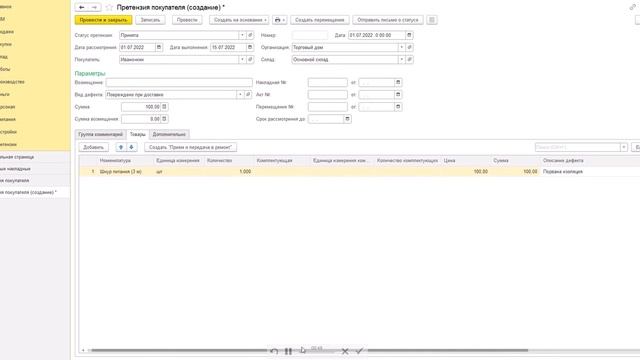Image resolution: width=640 pixels, height=360 pixels.
Task: Click into the Номер field
Action: (x=310, y=35)
